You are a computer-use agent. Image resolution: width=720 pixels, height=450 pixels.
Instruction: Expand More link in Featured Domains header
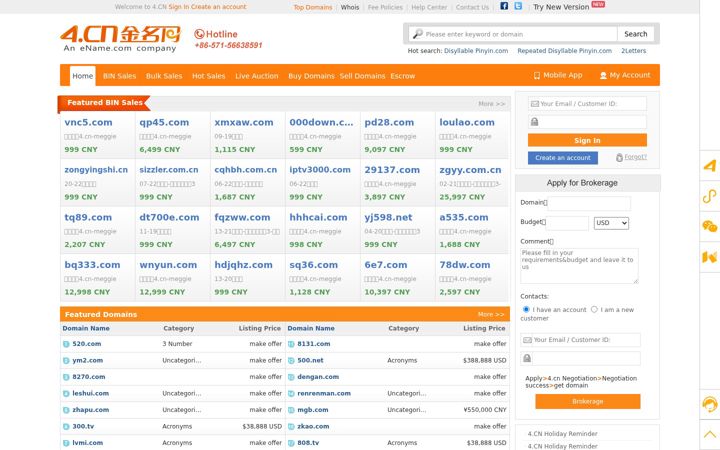click(491, 315)
